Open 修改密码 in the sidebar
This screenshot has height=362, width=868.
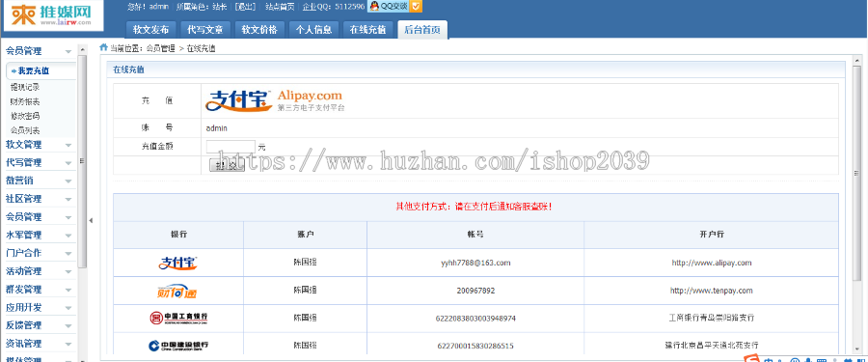[x=25, y=116]
